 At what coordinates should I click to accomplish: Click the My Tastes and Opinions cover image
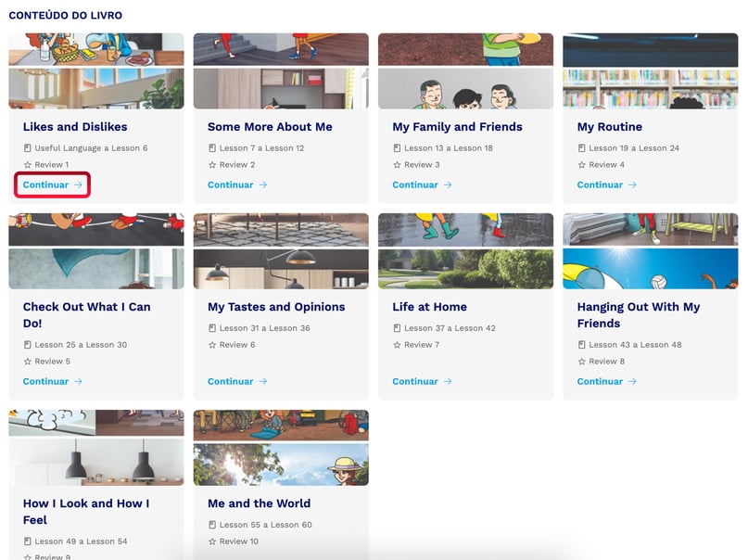(281, 251)
